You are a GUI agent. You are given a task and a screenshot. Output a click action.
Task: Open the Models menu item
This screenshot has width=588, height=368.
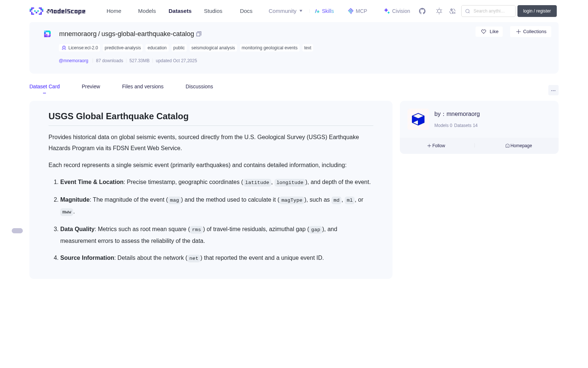pos(147,11)
